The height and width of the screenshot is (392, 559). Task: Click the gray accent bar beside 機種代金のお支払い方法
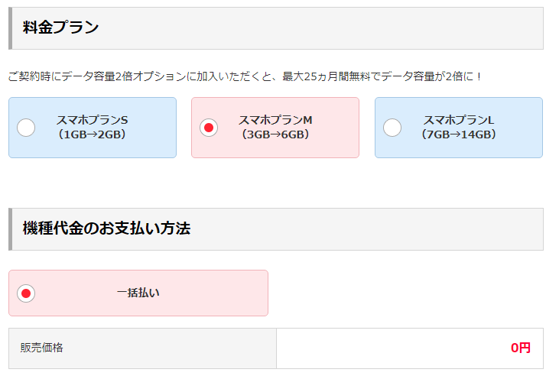[11, 229]
